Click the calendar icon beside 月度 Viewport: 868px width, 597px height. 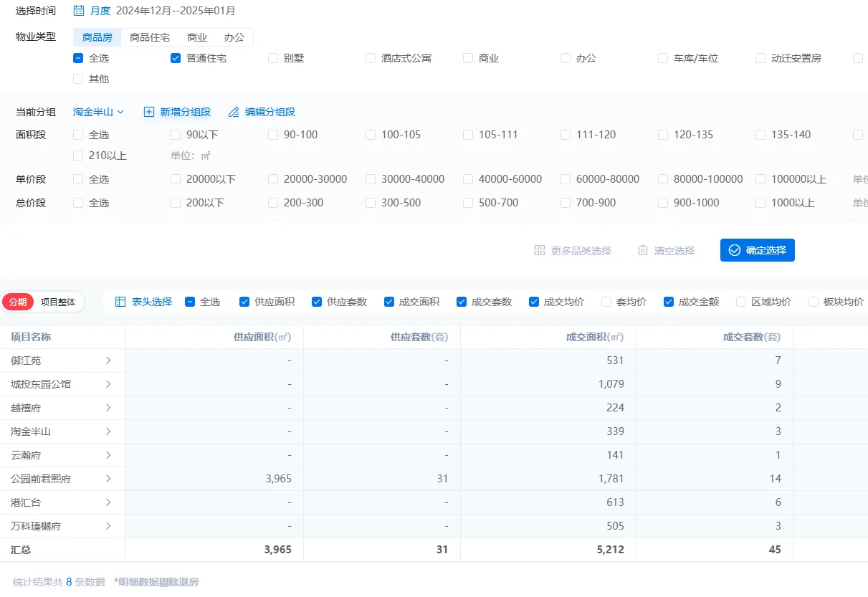(79, 11)
